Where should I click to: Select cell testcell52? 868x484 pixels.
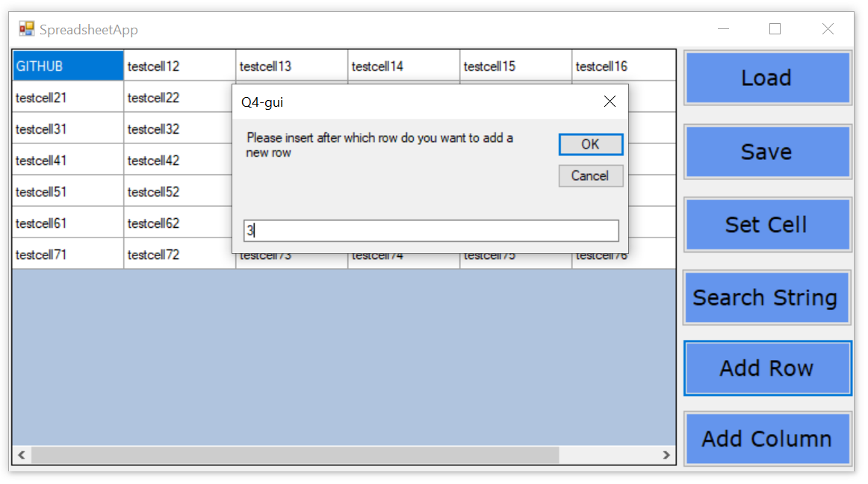coord(178,192)
